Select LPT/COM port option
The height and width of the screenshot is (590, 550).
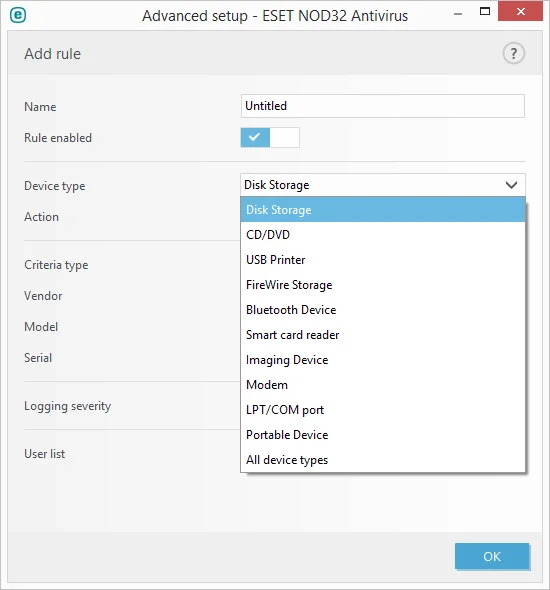point(383,410)
